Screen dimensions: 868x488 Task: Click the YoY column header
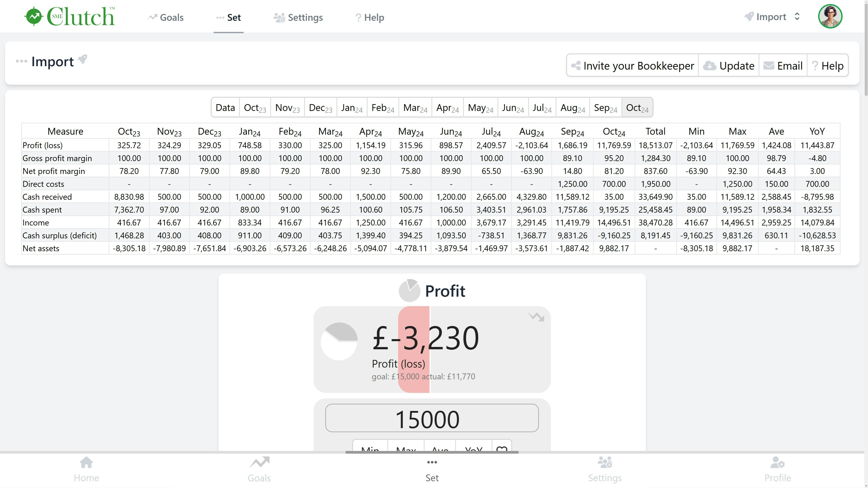coord(817,131)
